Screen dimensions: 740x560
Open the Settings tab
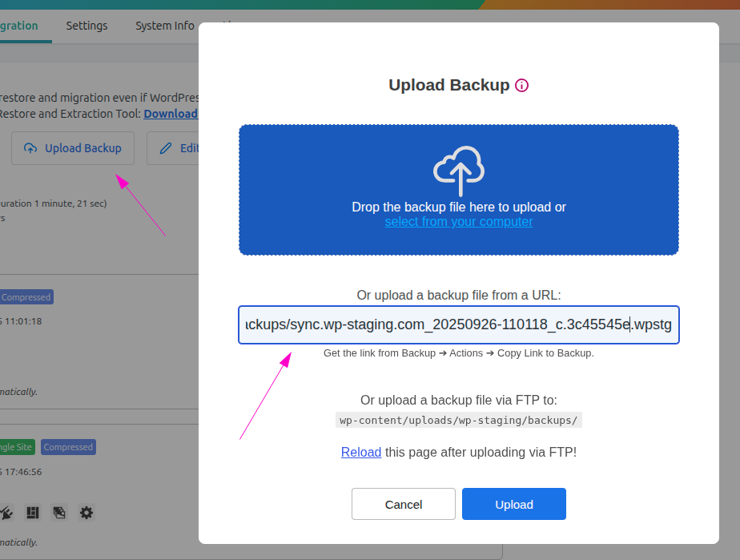(x=86, y=26)
